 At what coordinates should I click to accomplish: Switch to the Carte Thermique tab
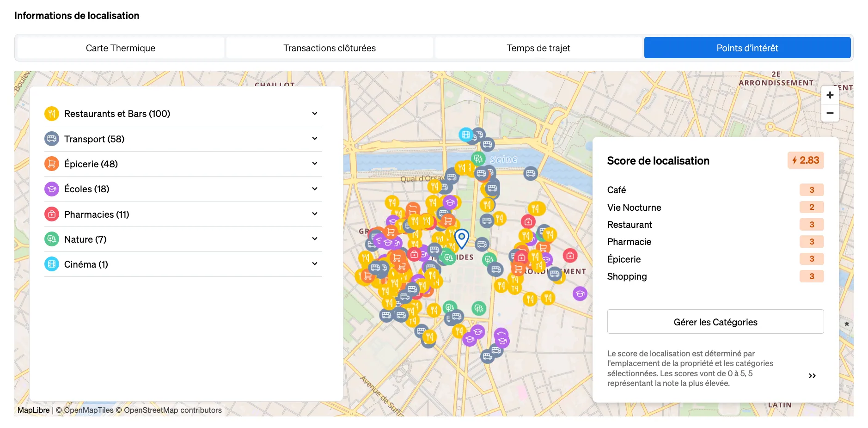pyautogui.click(x=121, y=48)
